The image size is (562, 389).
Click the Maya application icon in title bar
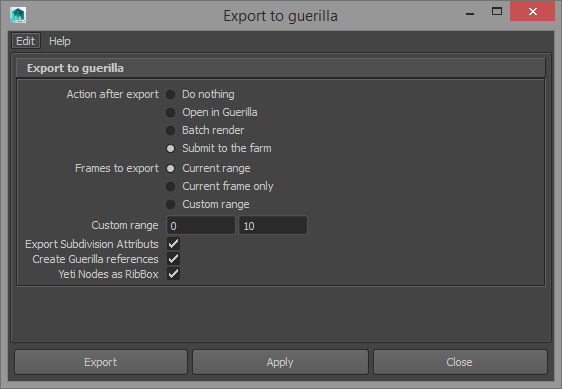18,15
